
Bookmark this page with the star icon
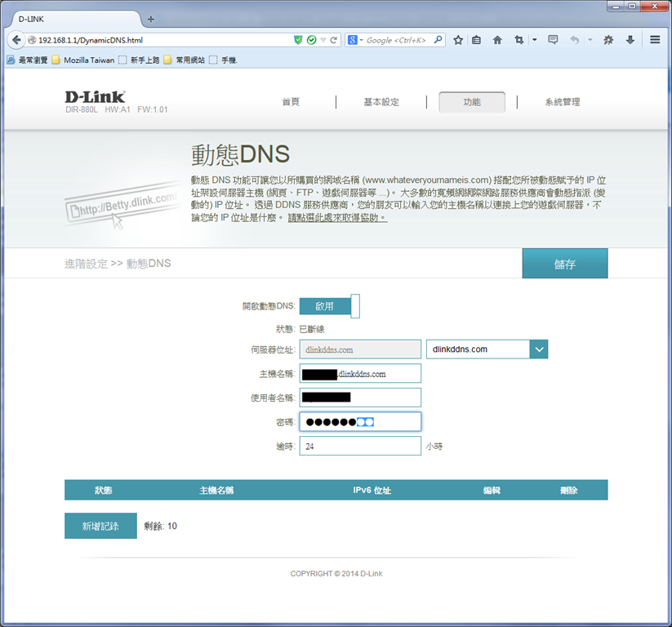458,40
